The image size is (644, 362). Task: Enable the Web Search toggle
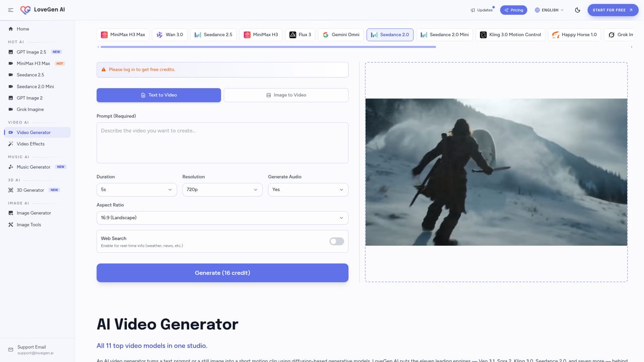pos(337,241)
